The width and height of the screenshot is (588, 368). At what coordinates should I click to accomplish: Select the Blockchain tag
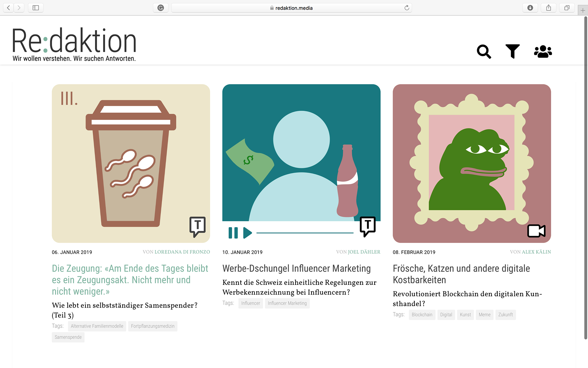422,315
